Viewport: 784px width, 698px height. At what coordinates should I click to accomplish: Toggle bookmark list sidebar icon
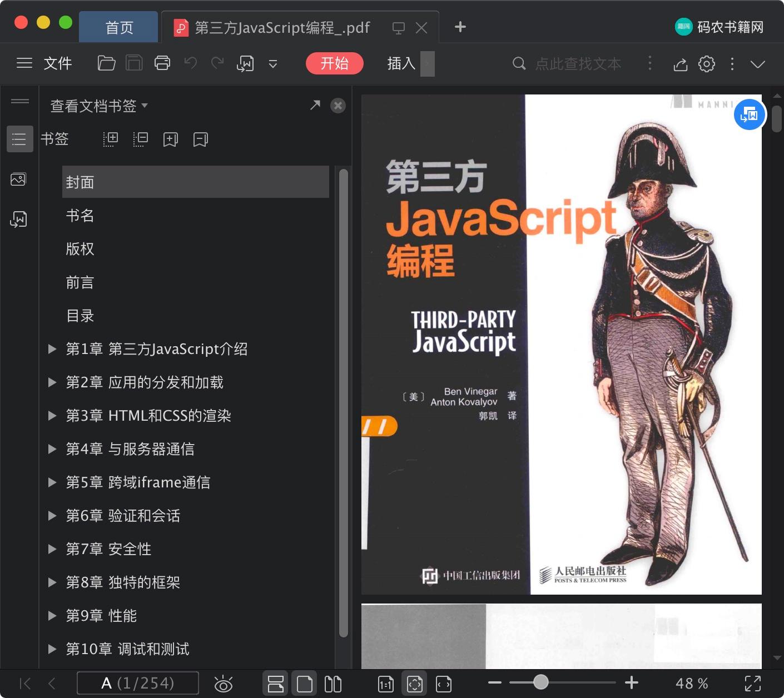[x=19, y=139]
